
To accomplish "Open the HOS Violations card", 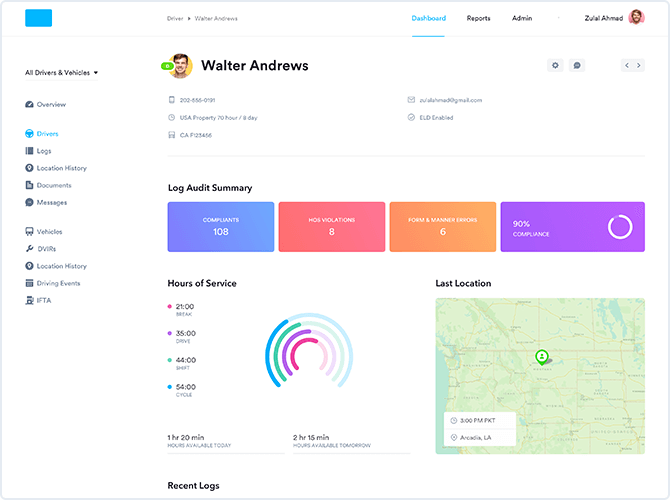I will pyautogui.click(x=331, y=227).
